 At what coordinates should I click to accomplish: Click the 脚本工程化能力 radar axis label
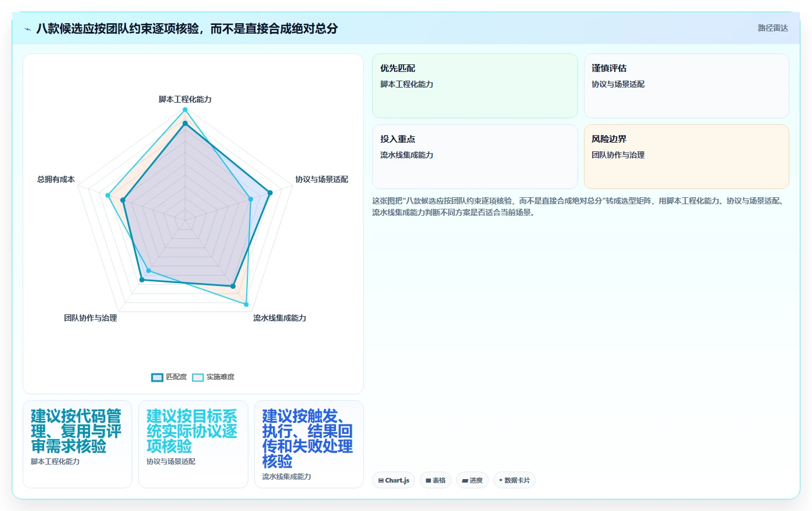(185, 99)
